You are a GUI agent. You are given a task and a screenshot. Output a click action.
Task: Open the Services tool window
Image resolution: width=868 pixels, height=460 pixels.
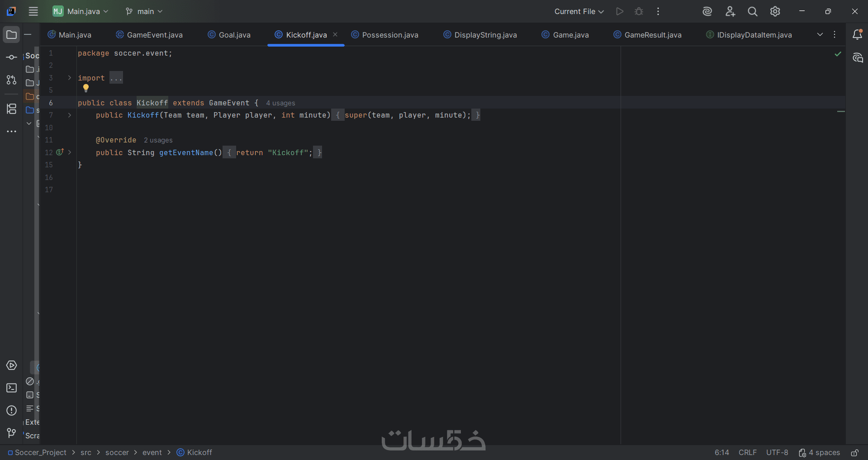click(12, 365)
